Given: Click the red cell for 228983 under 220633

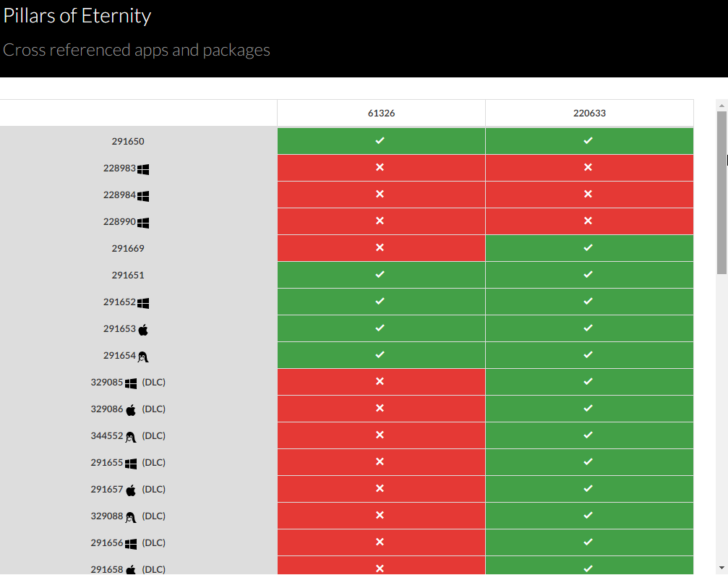Looking at the screenshot, I should [588, 168].
